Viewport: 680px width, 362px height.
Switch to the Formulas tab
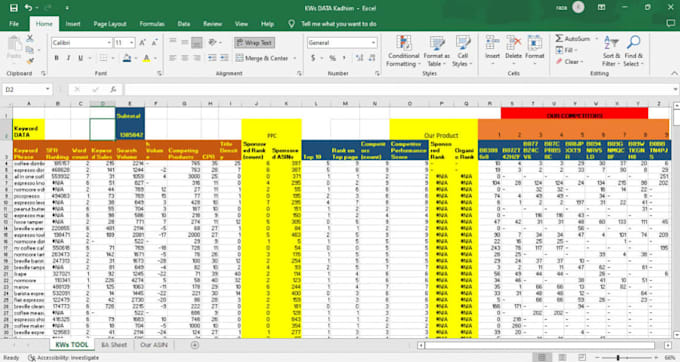[x=152, y=24]
